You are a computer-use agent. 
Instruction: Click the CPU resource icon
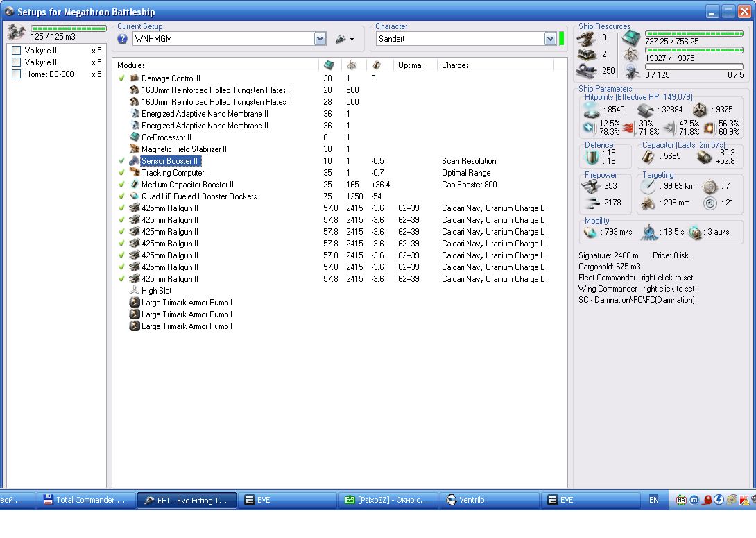click(x=630, y=38)
